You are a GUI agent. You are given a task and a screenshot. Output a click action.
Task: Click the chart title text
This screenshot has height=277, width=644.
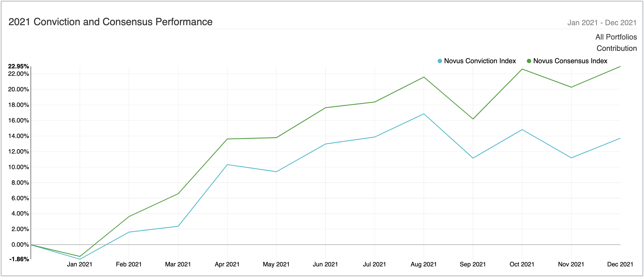(110, 22)
